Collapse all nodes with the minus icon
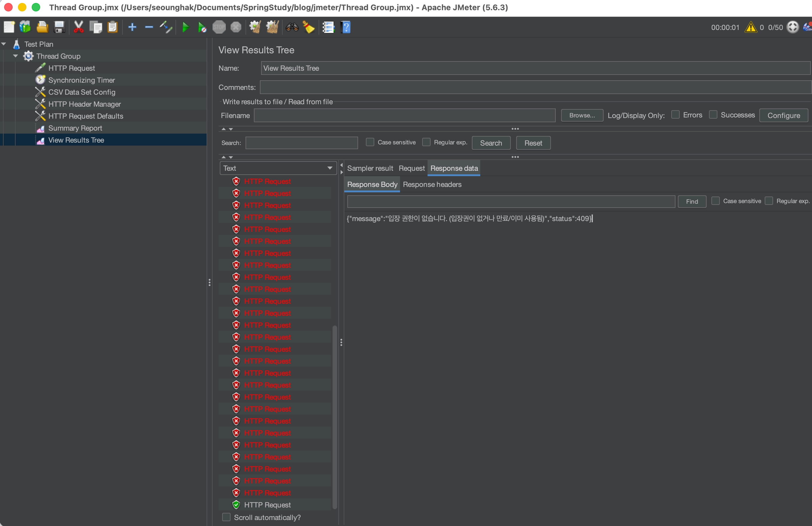 [x=149, y=27]
